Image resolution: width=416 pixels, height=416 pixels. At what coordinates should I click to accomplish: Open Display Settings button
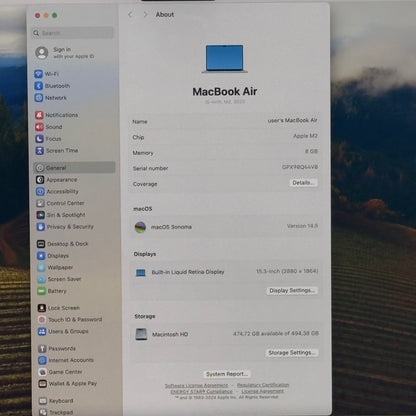[x=292, y=291]
